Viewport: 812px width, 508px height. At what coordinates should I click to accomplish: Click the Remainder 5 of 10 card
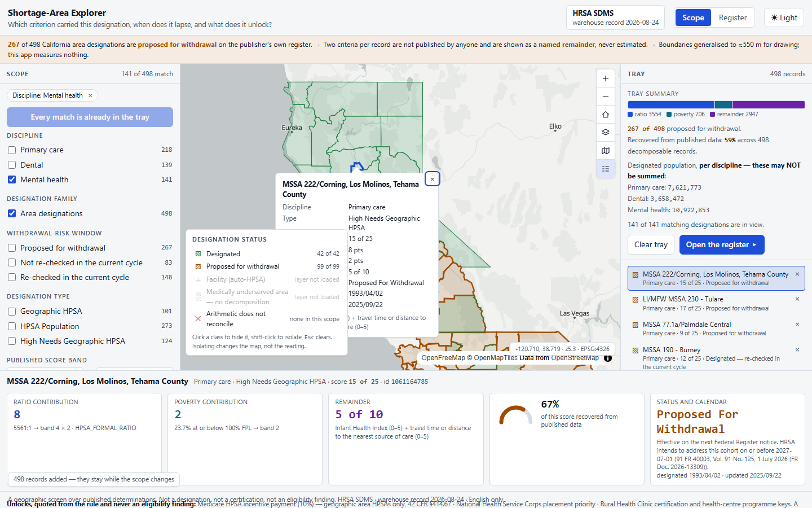click(x=406, y=439)
